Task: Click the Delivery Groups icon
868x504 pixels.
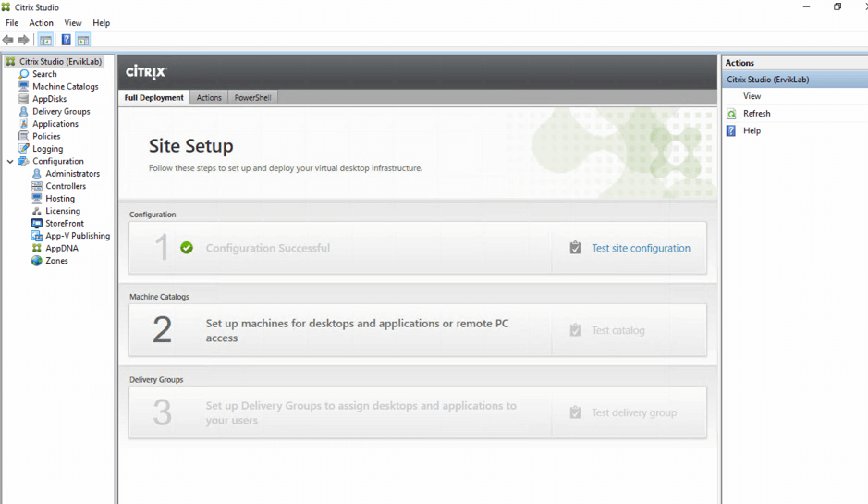Action: (x=24, y=111)
